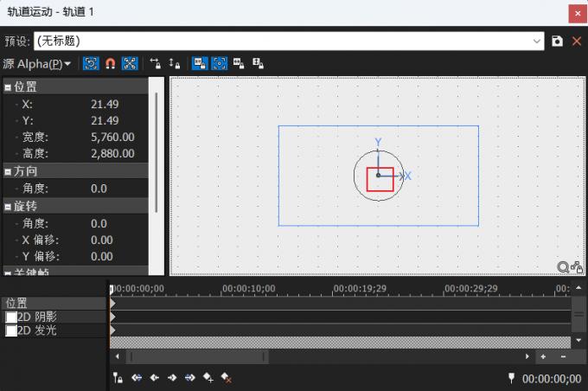
Task: Toggle the sync cursor lock icon
Action: pos(118,378)
